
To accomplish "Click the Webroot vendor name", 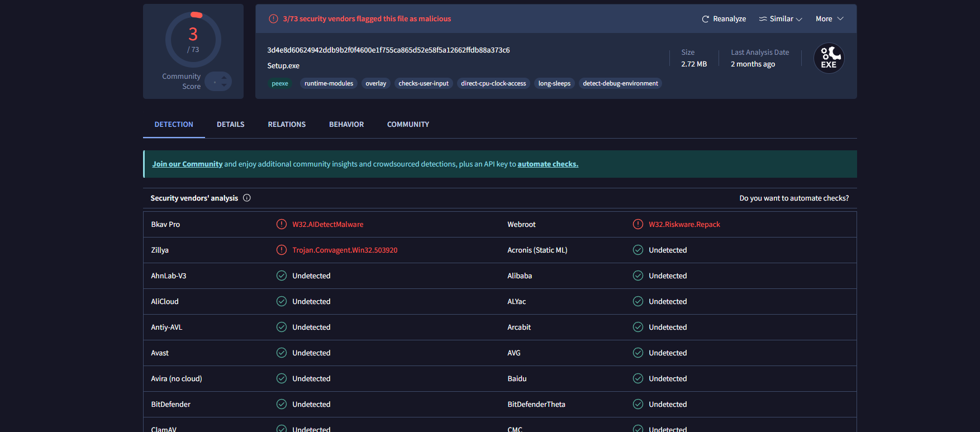I will 521,225.
